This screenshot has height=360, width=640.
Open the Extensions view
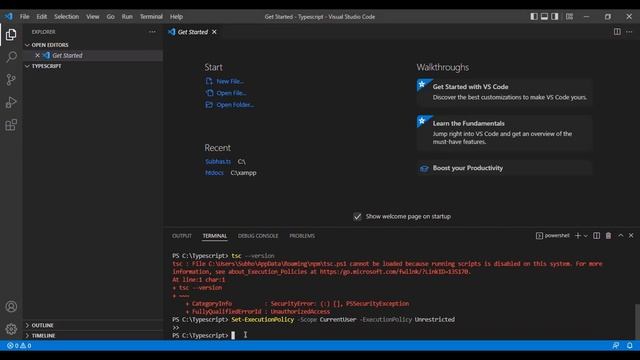click(x=11, y=124)
